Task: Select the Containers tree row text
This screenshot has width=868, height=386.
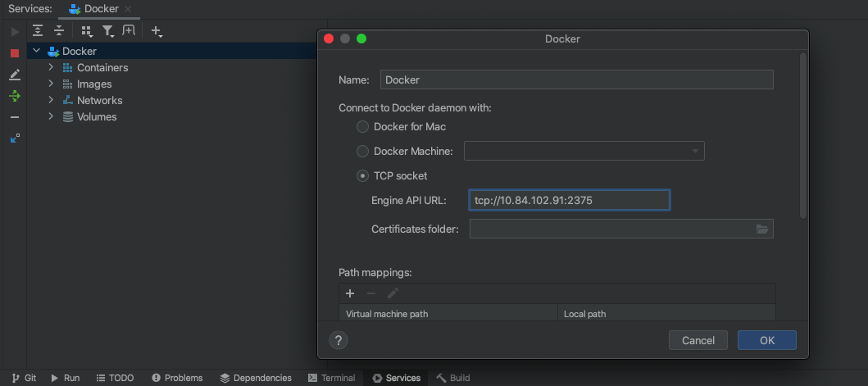Action: point(102,67)
